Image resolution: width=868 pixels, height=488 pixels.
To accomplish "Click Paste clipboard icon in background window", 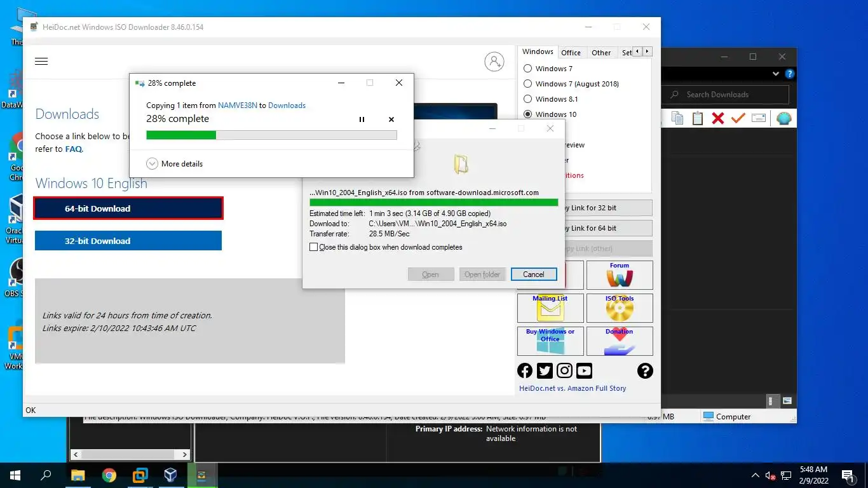I will 698,118.
